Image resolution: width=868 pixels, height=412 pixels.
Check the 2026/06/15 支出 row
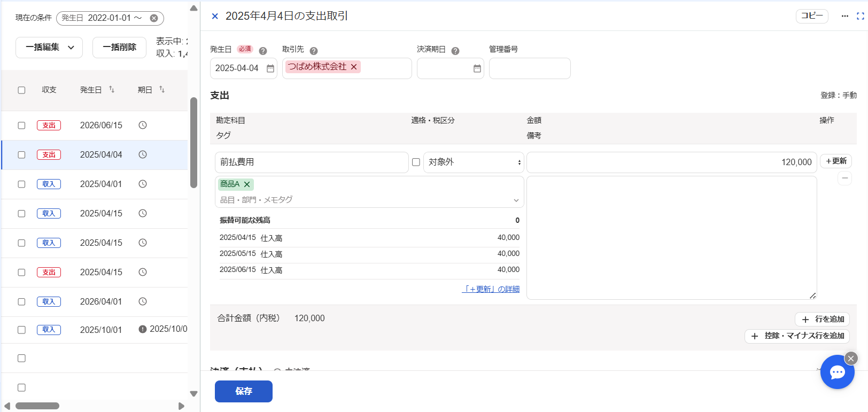(x=21, y=126)
